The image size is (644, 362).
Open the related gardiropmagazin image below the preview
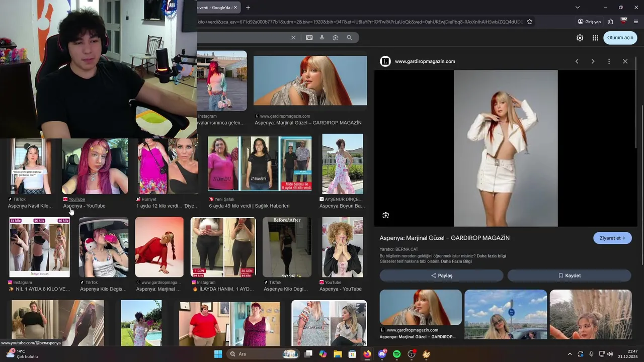click(x=421, y=307)
